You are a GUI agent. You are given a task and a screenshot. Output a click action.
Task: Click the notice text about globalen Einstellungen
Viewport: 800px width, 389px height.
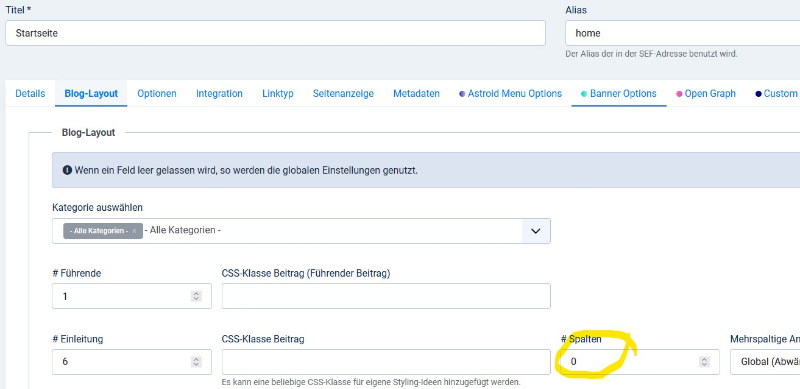[x=246, y=170]
